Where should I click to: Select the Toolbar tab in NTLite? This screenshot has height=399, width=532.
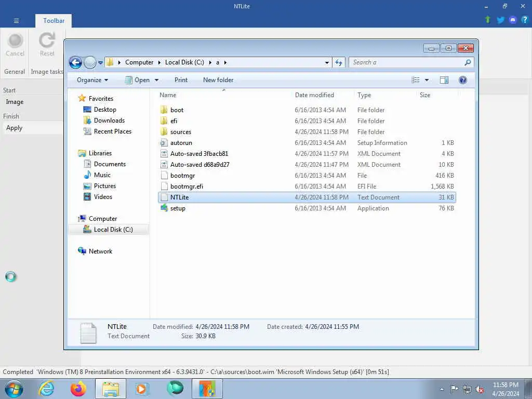point(54,21)
